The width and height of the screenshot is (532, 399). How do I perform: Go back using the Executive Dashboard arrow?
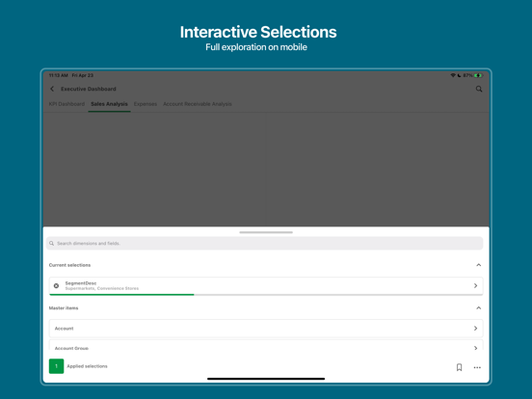[52, 89]
